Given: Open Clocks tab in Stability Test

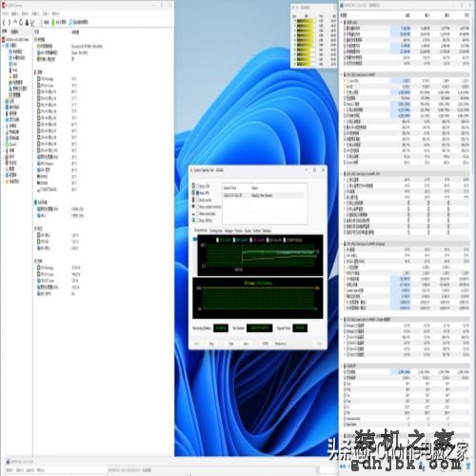Looking at the screenshot, I should (x=248, y=230).
